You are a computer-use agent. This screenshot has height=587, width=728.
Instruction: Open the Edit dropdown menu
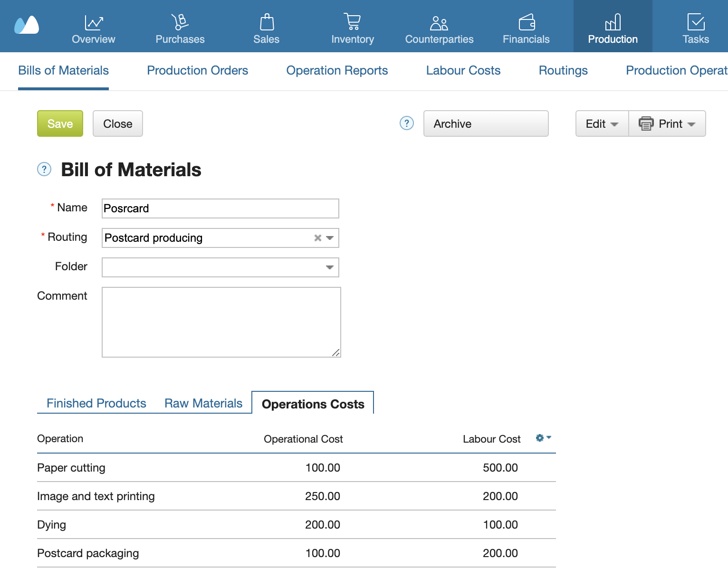coord(601,123)
